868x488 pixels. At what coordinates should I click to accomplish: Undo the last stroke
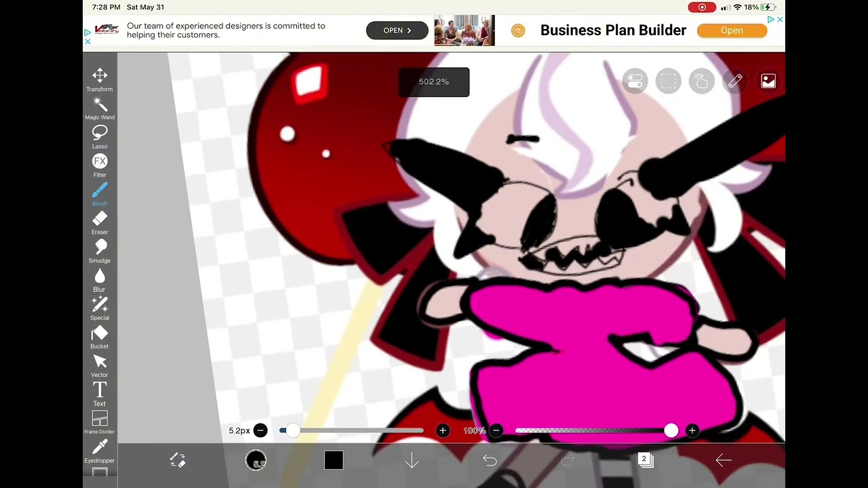490,460
